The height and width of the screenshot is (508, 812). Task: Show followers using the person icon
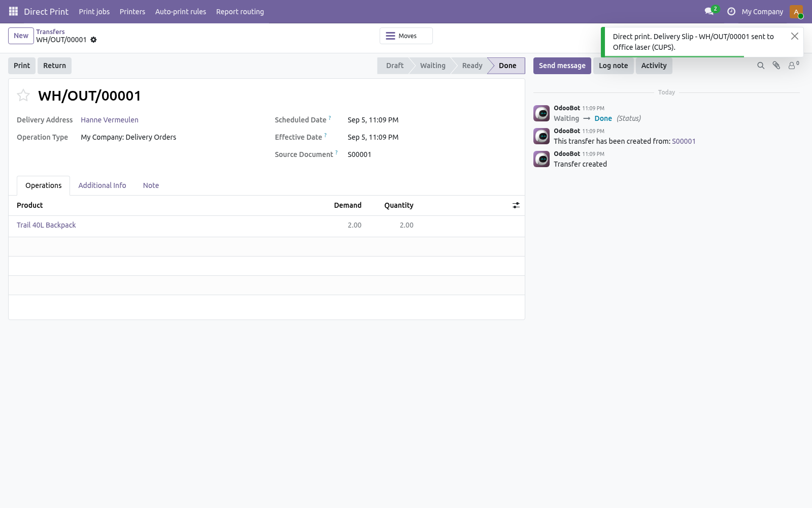793,66
